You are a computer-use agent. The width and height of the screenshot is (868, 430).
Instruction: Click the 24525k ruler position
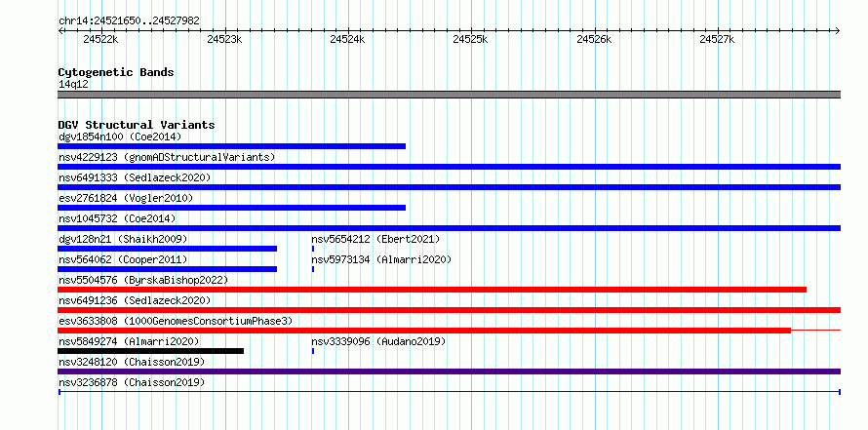click(x=470, y=39)
